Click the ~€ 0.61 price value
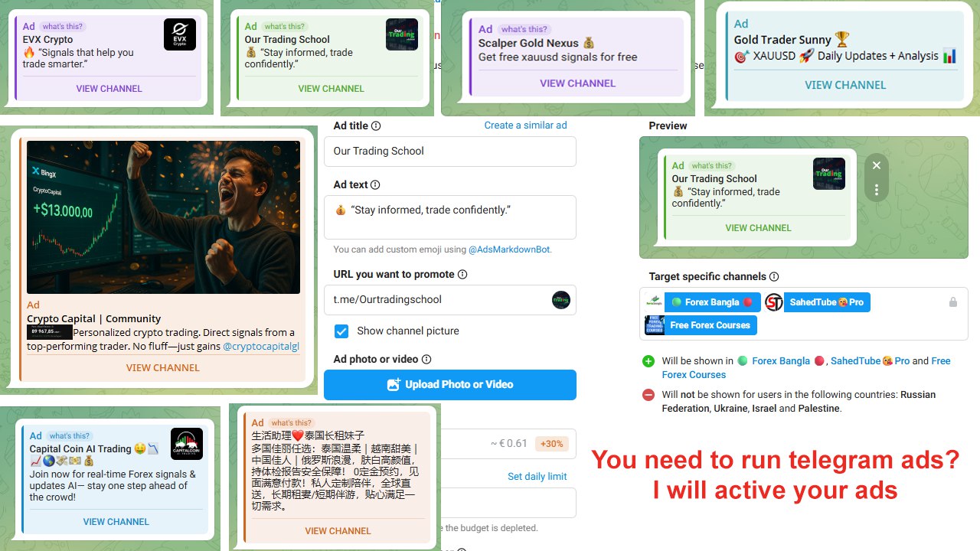980x551 pixels. (509, 444)
